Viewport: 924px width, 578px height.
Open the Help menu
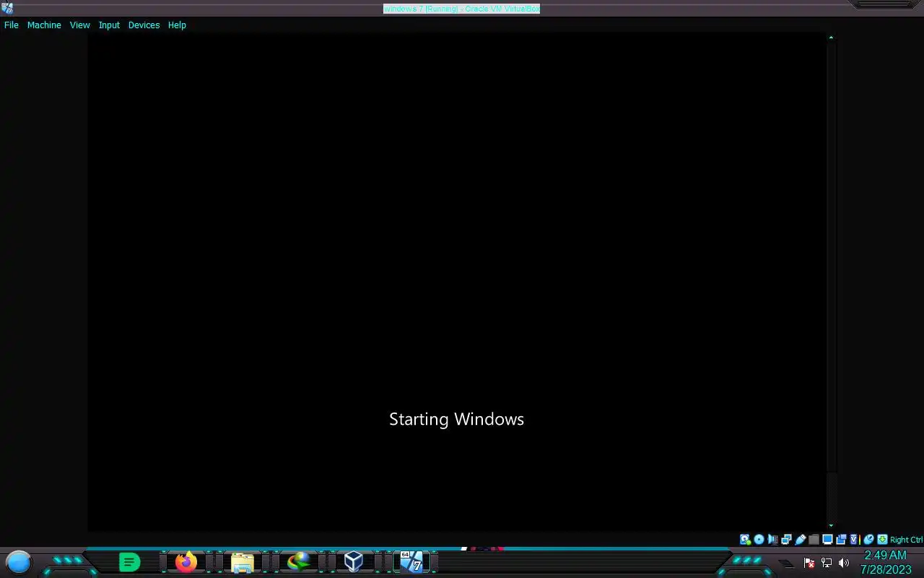177,25
